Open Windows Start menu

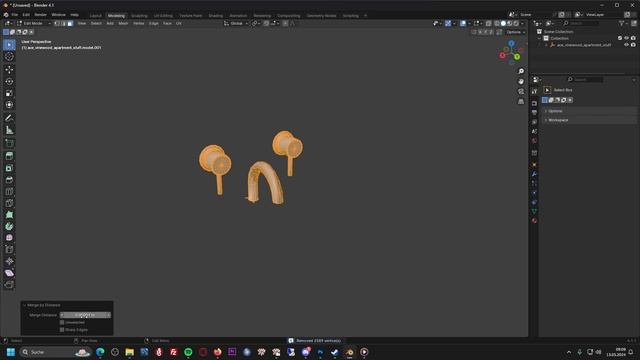point(11,352)
